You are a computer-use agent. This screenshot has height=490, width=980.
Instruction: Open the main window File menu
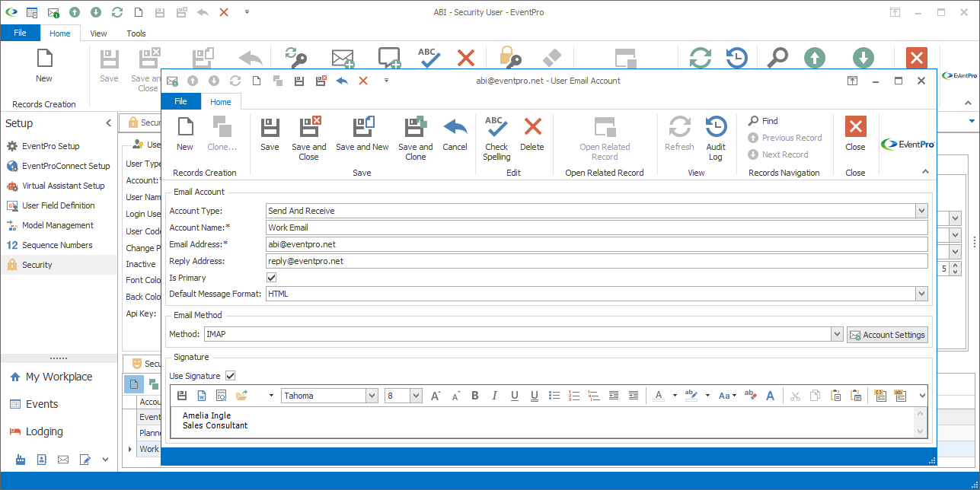(20, 33)
